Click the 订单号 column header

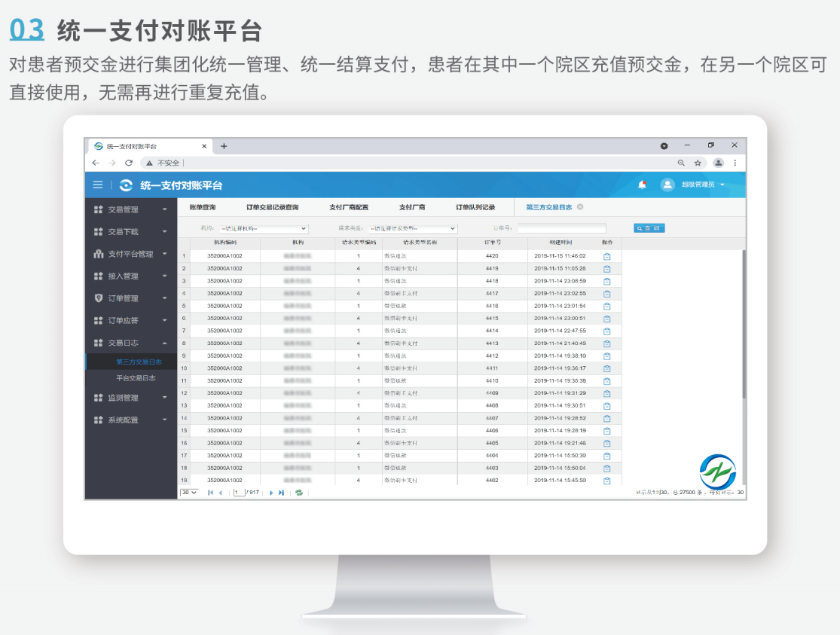pos(492,243)
